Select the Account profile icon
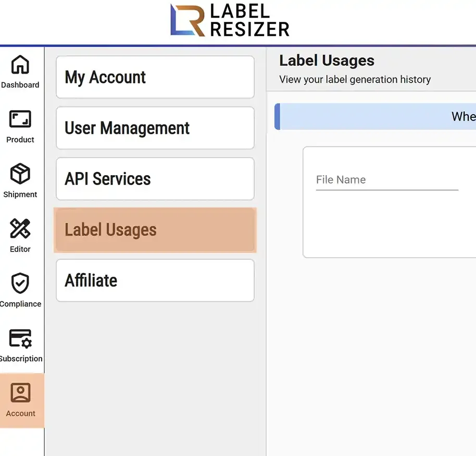This screenshot has height=456, width=476. [x=21, y=392]
